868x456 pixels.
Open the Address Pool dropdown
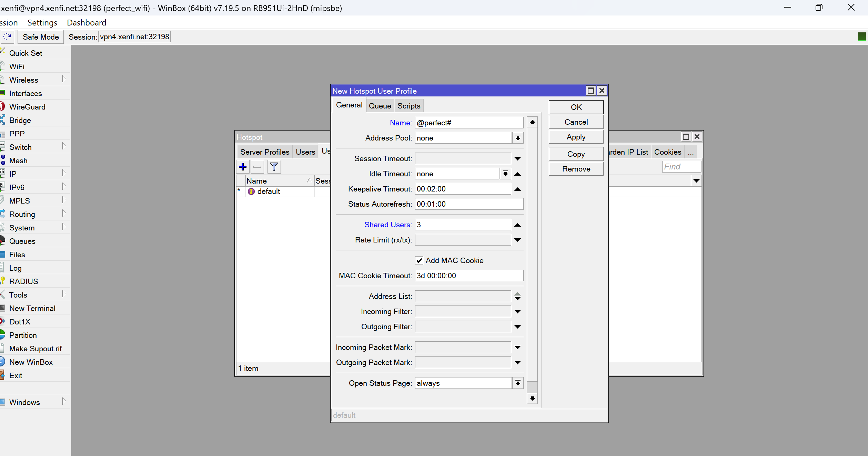(517, 138)
